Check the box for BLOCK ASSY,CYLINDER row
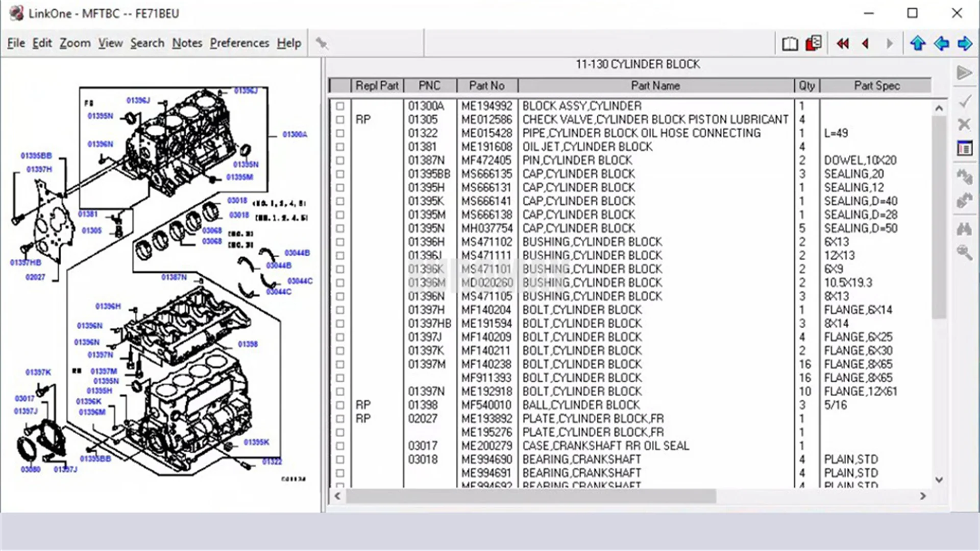Screen dimensions: 980x551 340,106
